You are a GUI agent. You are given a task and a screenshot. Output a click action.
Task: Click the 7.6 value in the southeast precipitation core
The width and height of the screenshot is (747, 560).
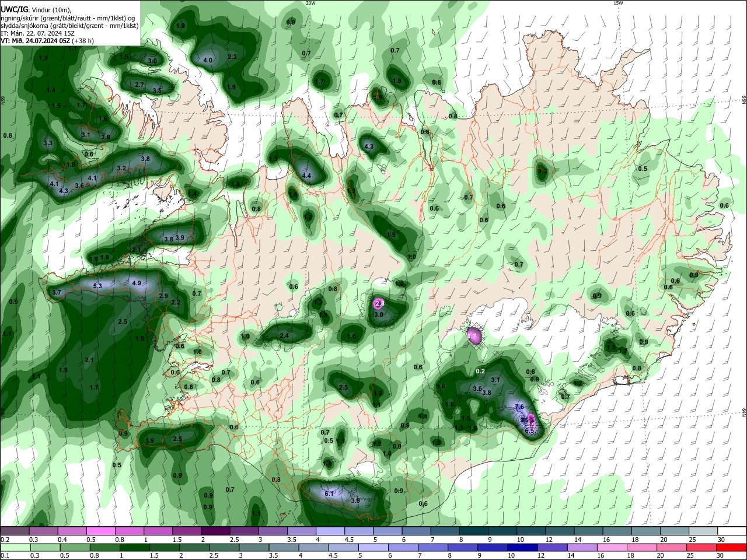pyautogui.click(x=520, y=407)
